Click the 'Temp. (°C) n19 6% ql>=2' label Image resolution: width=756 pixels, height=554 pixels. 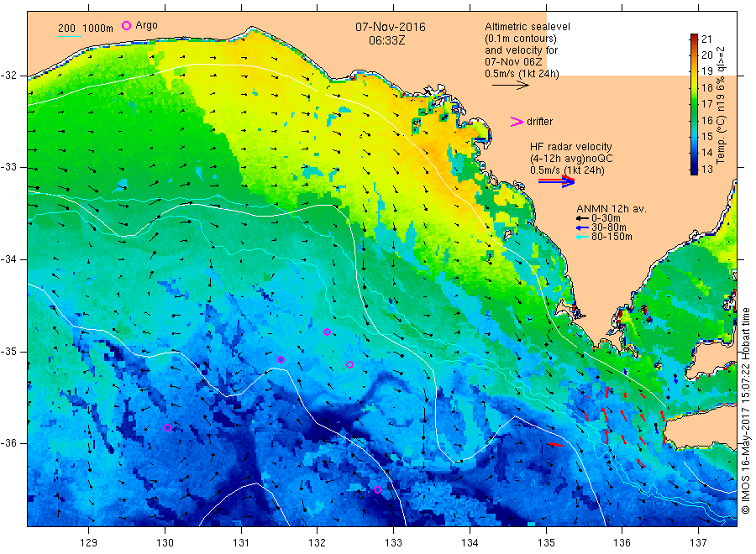721,105
